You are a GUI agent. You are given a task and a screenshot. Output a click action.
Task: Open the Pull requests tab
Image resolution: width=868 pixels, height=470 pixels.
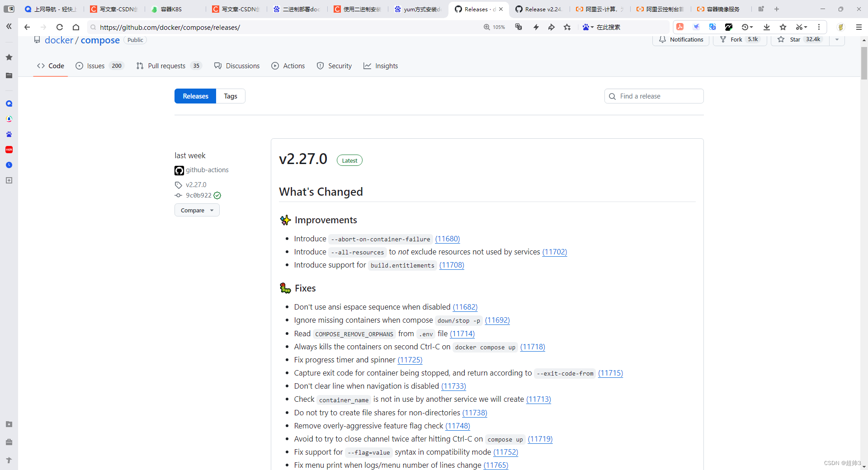(169, 66)
